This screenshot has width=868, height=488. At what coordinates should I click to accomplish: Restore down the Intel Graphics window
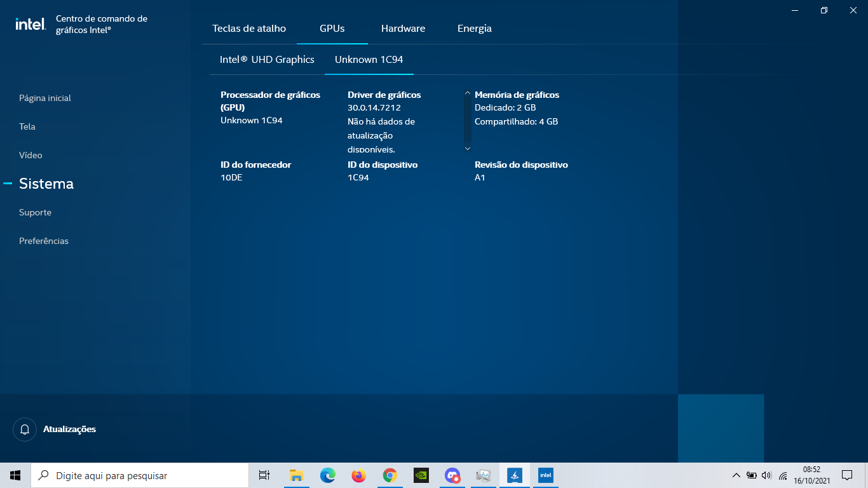(824, 10)
